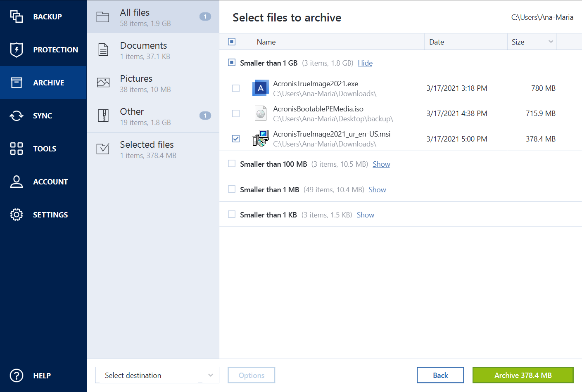Click the badge count on All files

(205, 17)
